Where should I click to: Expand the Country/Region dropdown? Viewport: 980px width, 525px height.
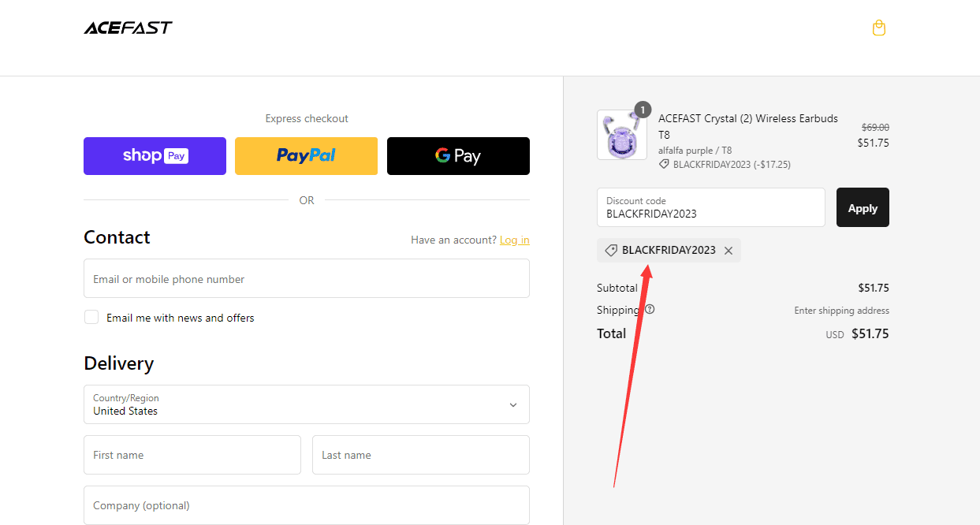tap(306, 404)
